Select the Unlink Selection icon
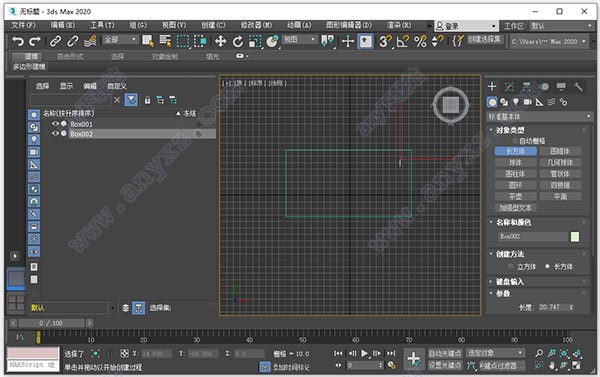This screenshot has width=600, height=377. [x=73, y=41]
